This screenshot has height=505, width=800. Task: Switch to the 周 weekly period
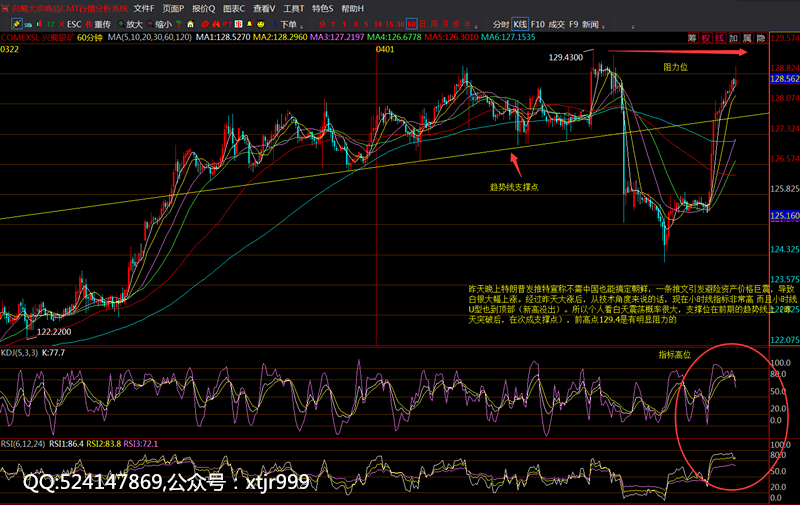coord(434,24)
